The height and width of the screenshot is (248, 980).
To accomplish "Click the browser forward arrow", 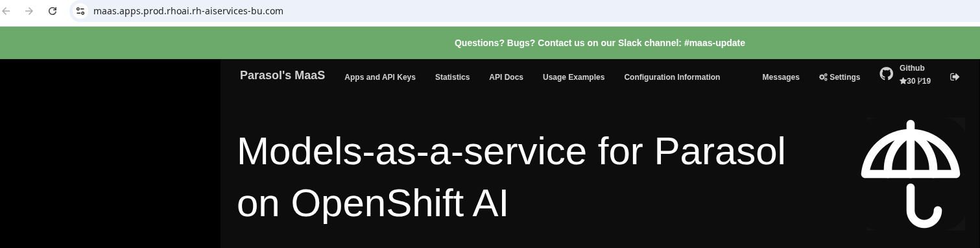I will coord(29,11).
